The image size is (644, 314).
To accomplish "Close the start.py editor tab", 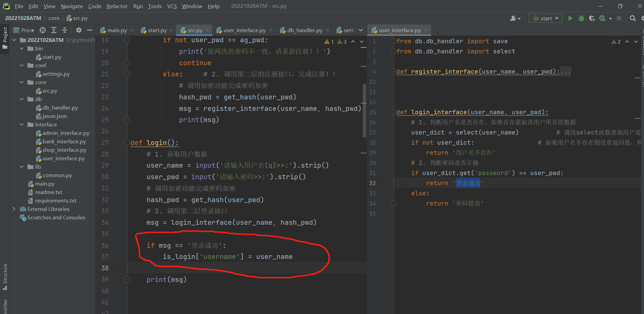I will point(171,30).
